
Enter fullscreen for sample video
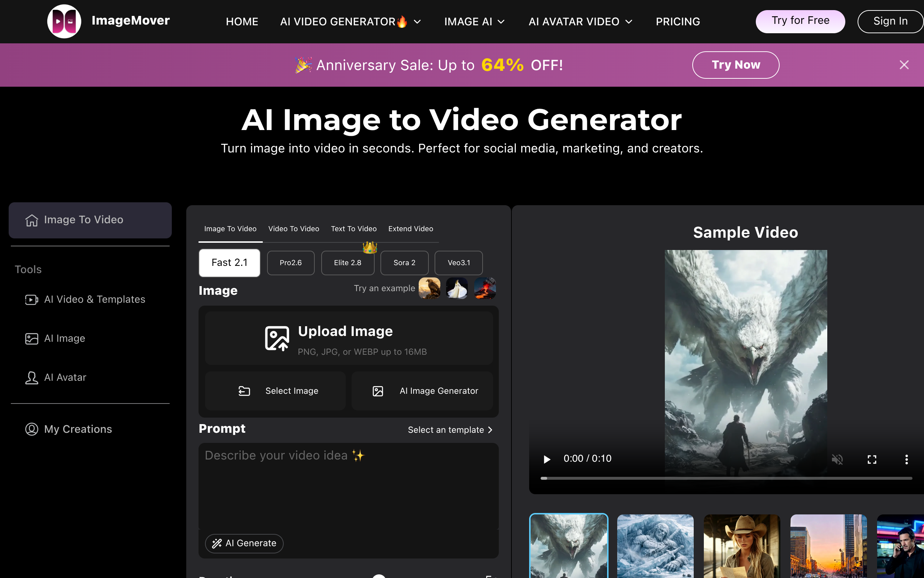(872, 459)
